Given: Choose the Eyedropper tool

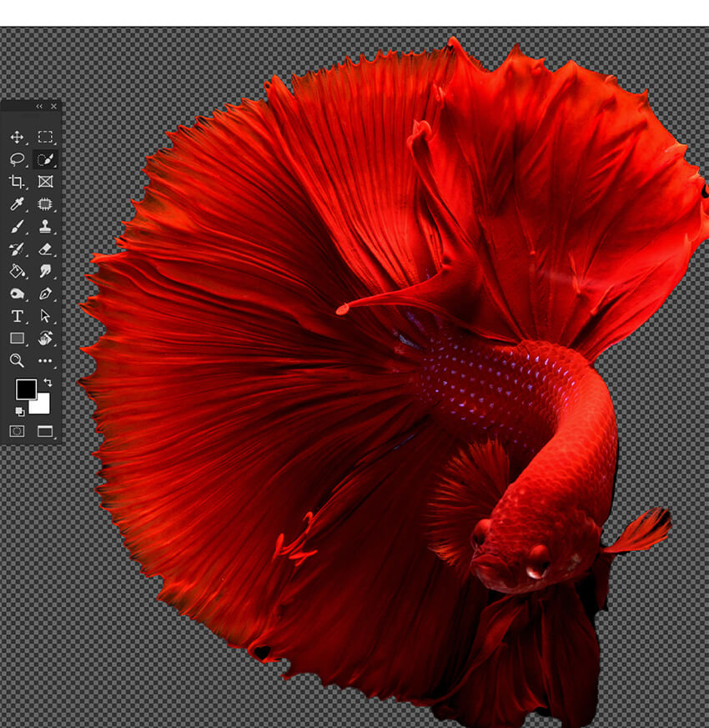Looking at the screenshot, I should [x=17, y=204].
